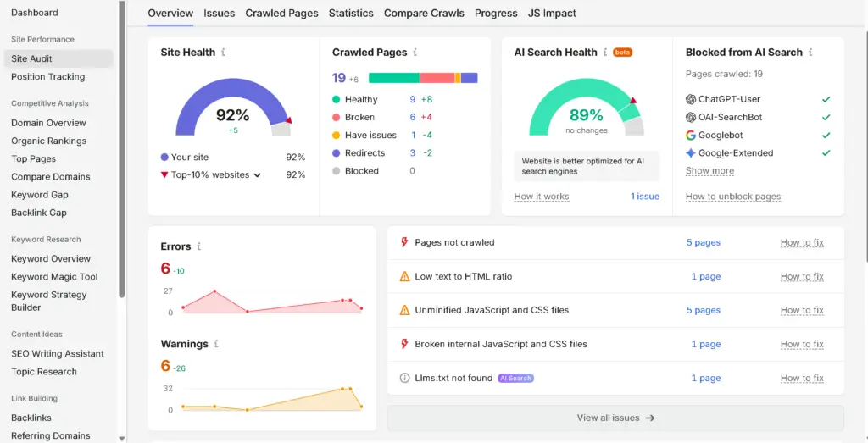The width and height of the screenshot is (868, 443).
Task: Click How to fix for Broken internal JavaScript
Action: coord(802,344)
